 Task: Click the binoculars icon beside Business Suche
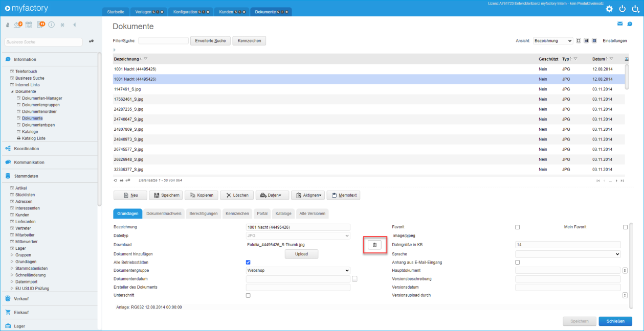click(x=91, y=41)
